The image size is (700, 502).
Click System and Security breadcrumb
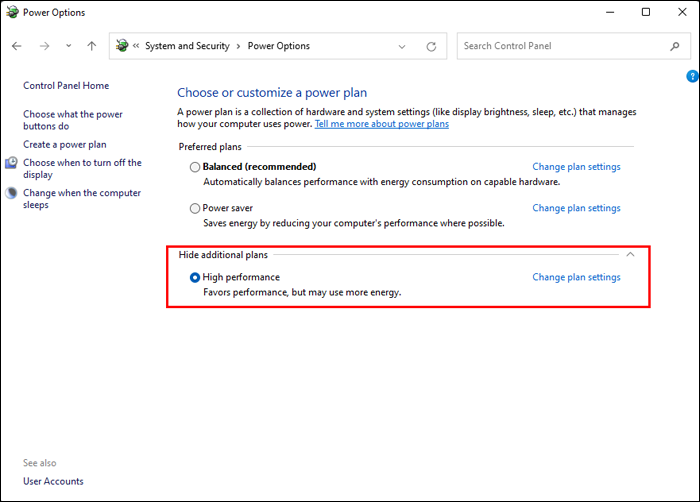187,46
